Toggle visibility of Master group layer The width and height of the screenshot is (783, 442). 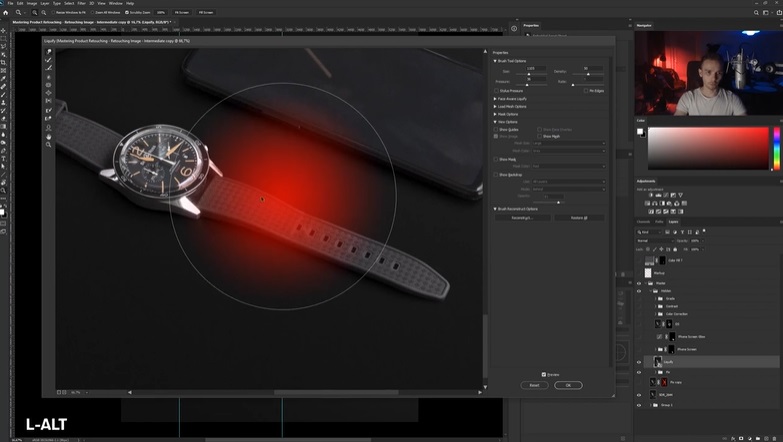coord(639,283)
